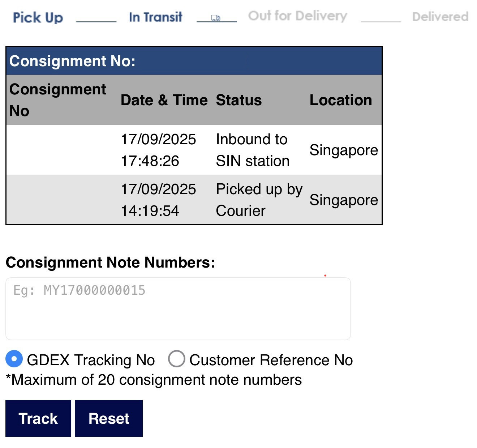The image size is (477, 448).
Task: Click the Date & Time column header
Action: pos(164,100)
